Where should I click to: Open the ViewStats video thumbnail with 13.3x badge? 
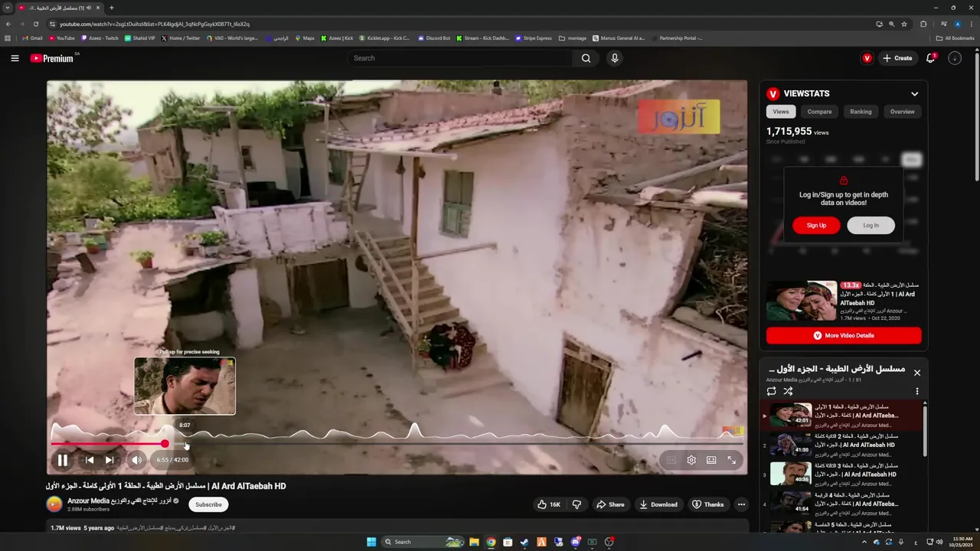tap(802, 301)
